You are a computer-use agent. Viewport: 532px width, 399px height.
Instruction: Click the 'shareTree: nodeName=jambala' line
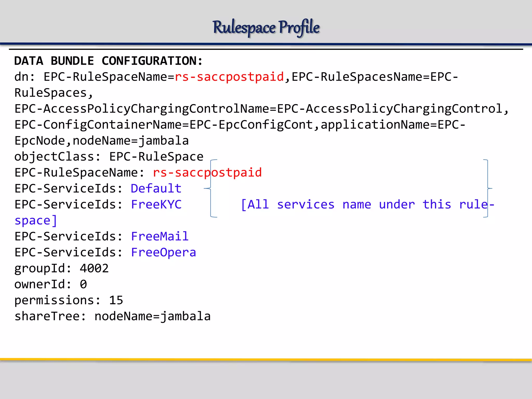click(112, 316)
